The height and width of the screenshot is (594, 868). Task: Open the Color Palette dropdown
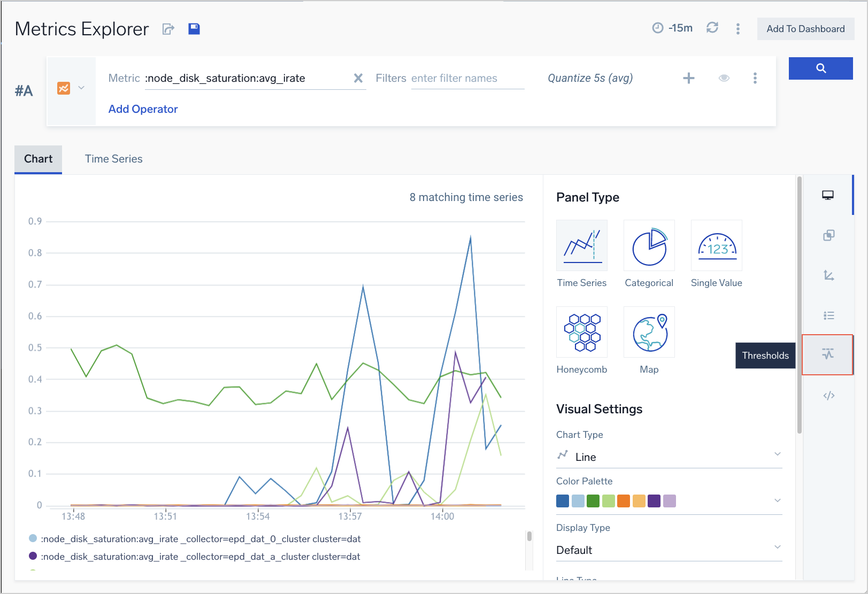(x=669, y=501)
